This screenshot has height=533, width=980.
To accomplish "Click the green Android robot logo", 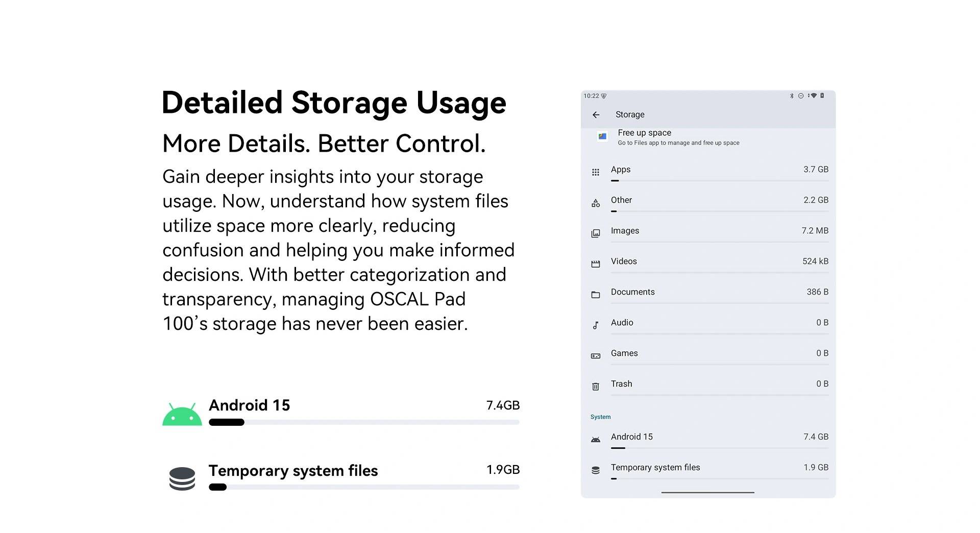I will click(x=182, y=414).
